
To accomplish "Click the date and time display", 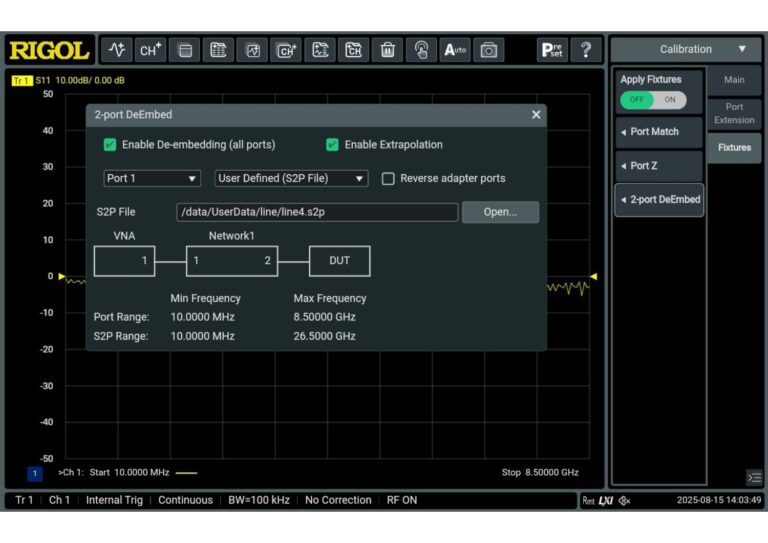I will [x=719, y=500].
